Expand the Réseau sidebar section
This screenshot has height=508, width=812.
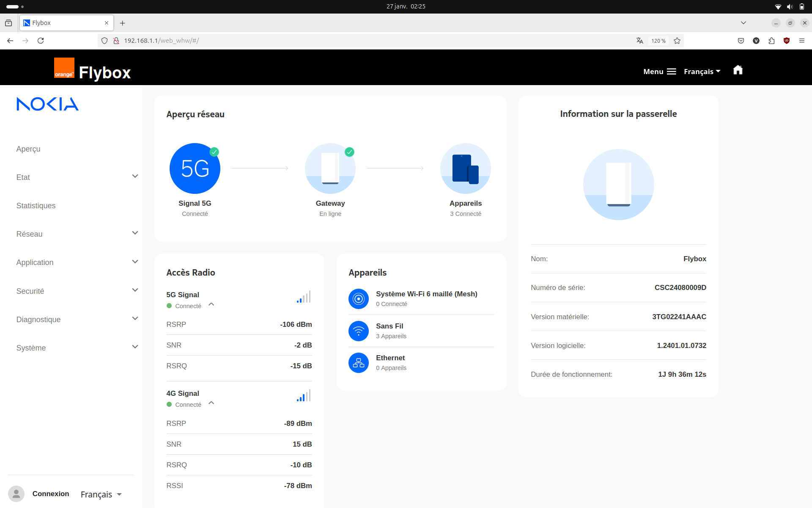135,233
